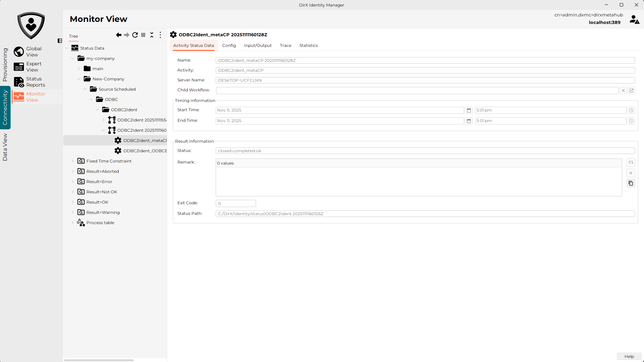Expand the Result=Warning query
This screenshot has height=362, width=644.
pyautogui.click(x=72, y=212)
